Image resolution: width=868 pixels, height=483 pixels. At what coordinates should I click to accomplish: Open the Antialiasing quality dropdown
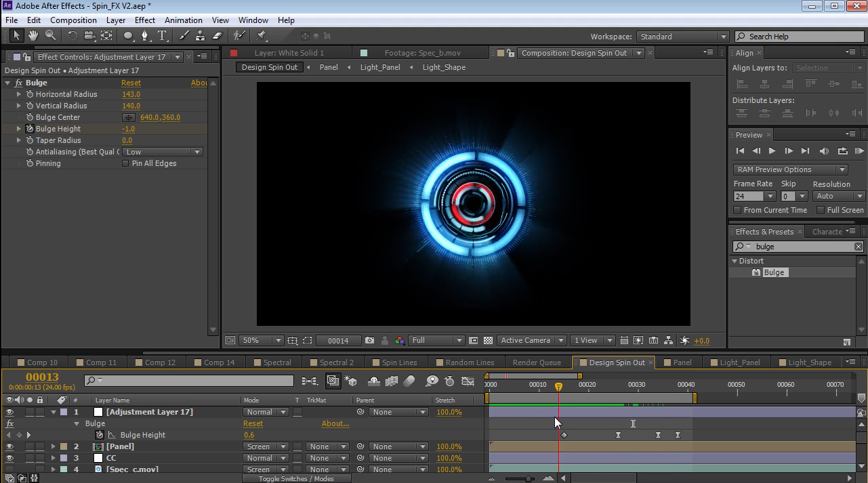163,152
